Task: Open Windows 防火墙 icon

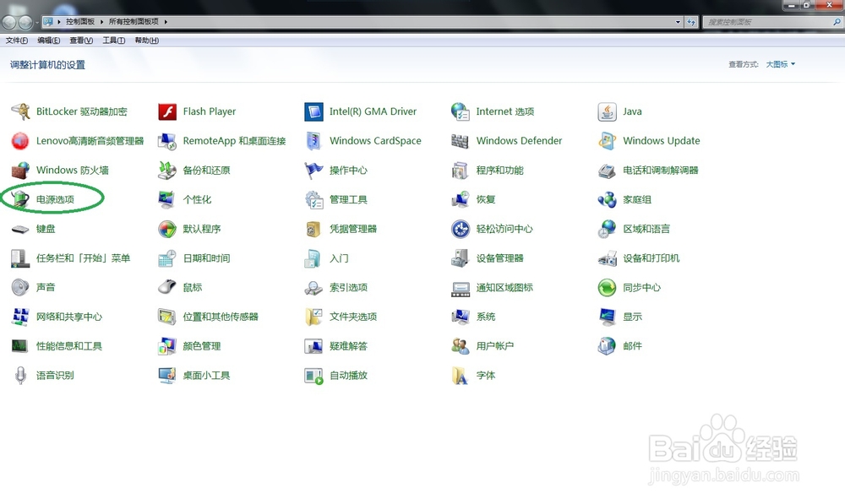Action: tap(20, 171)
